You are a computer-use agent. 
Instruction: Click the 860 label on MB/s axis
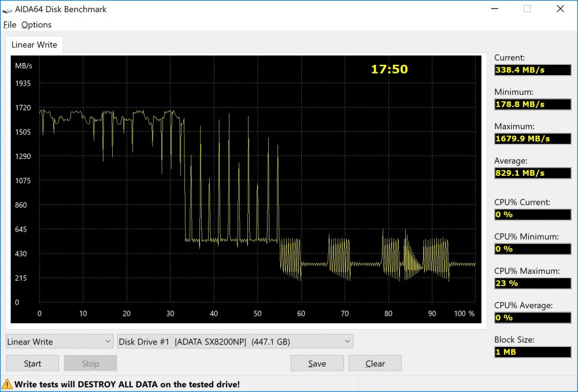click(x=21, y=205)
